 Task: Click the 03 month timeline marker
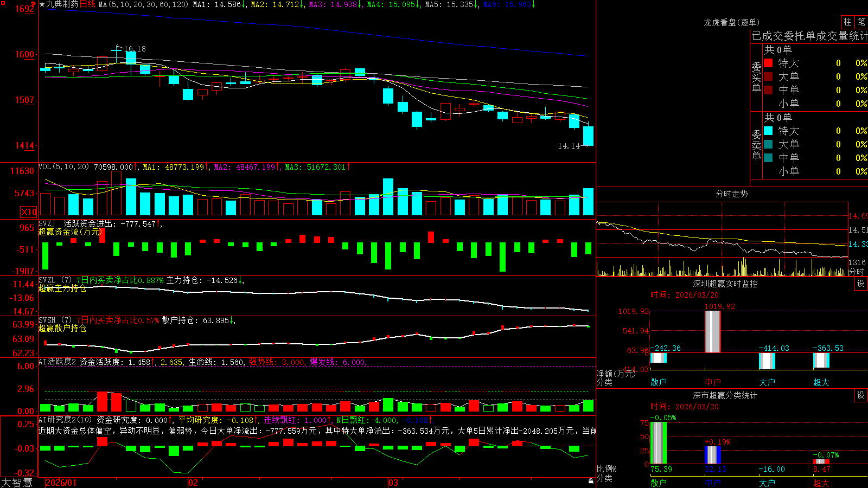tap(393, 483)
